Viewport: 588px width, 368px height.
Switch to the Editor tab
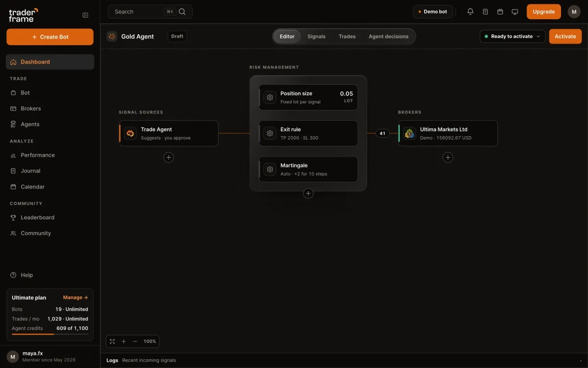pos(287,37)
